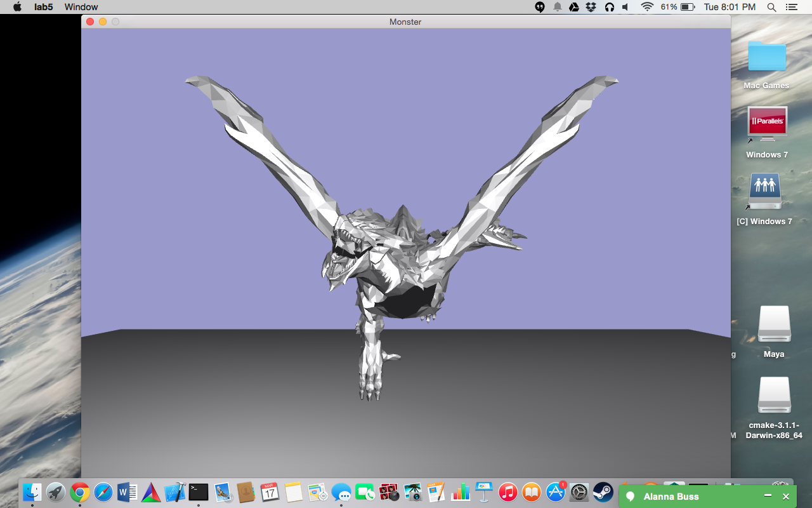Minimize the Monster window with yellow button
The width and height of the screenshot is (812, 508).
(103, 22)
